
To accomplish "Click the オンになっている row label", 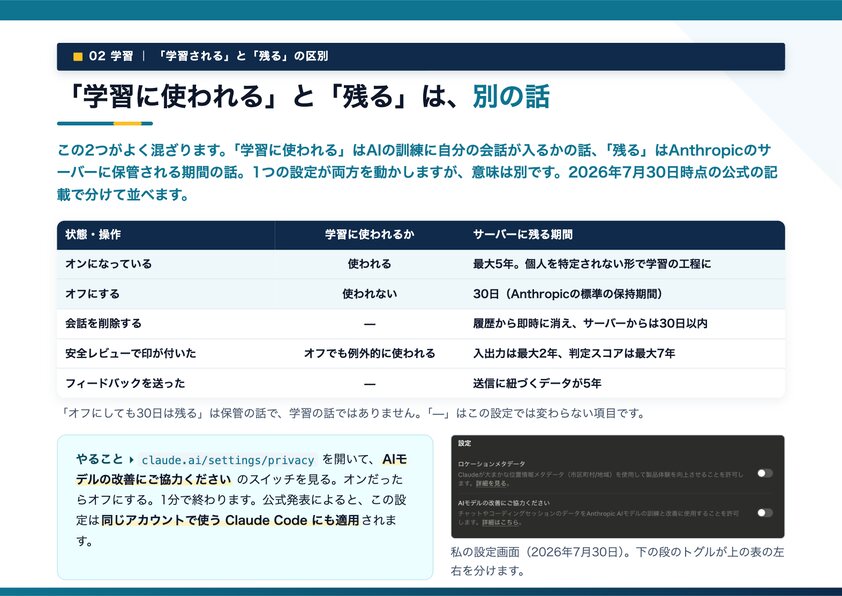I will [108, 264].
